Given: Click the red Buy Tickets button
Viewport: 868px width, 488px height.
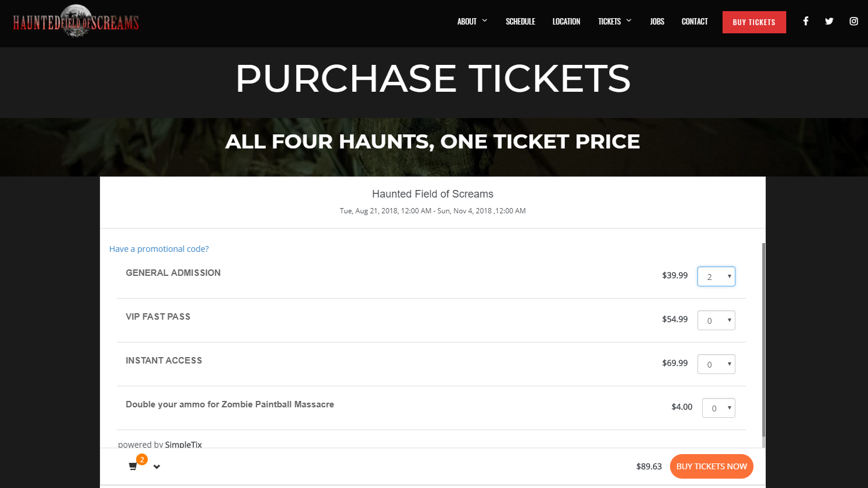Looking at the screenshot, I should click(x=754, y=22).
